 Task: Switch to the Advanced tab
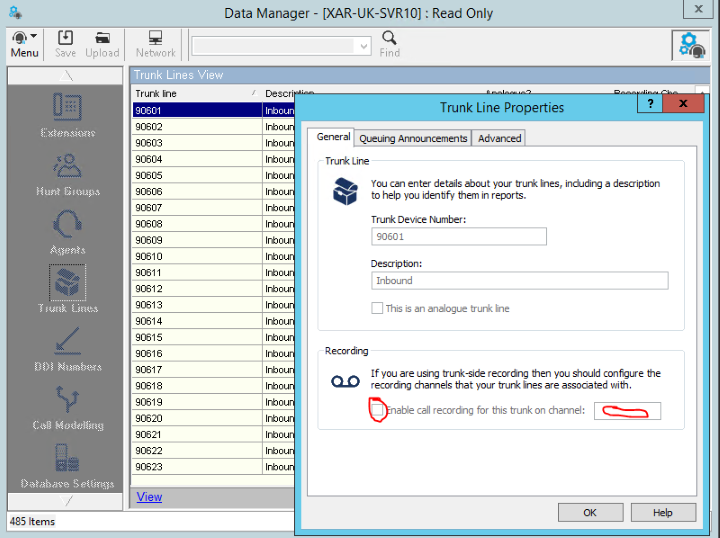(499, 138)
